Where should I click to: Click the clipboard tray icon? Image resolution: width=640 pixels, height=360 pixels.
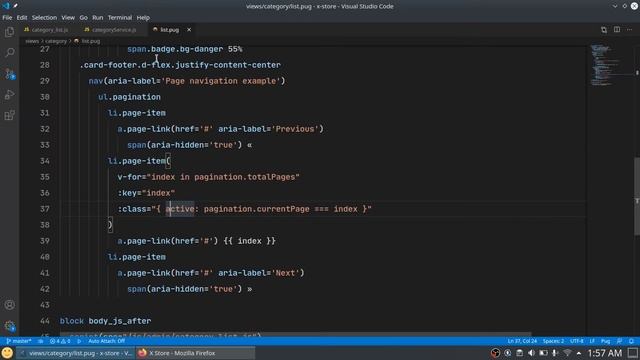pos(519,353)
